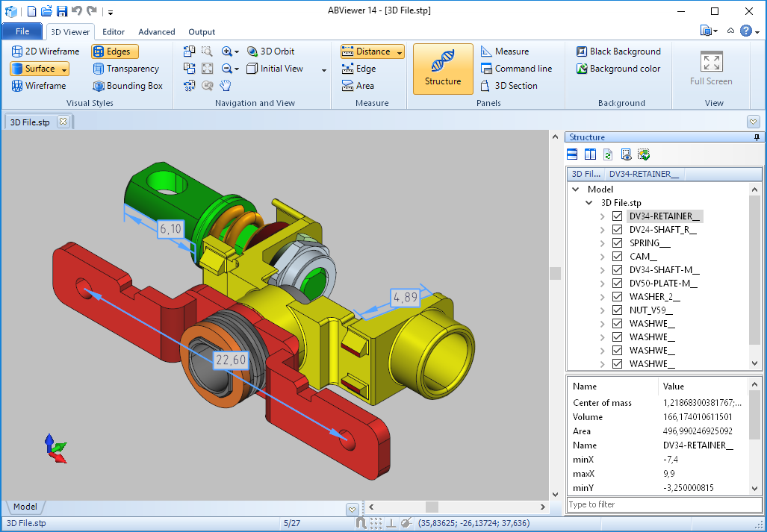Select the 2D Wireframe visual style
This screenshot has width=767, height=532.
(46, 51)
